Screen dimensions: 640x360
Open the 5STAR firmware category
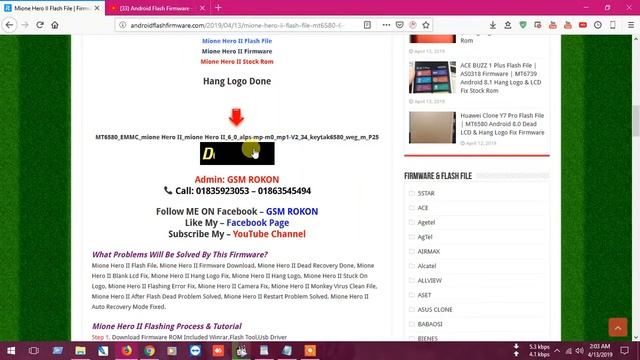coord(426,193)
